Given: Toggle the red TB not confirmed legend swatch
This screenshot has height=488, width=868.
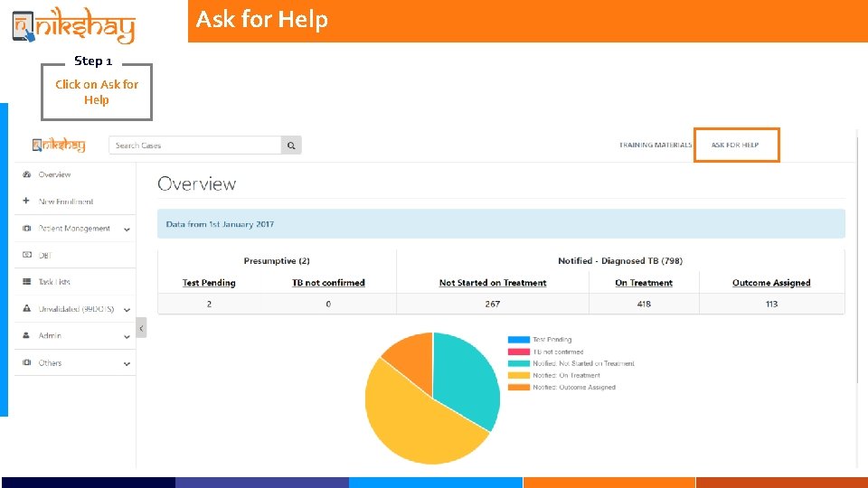Looking at the screenshot, I should [519, 352].
